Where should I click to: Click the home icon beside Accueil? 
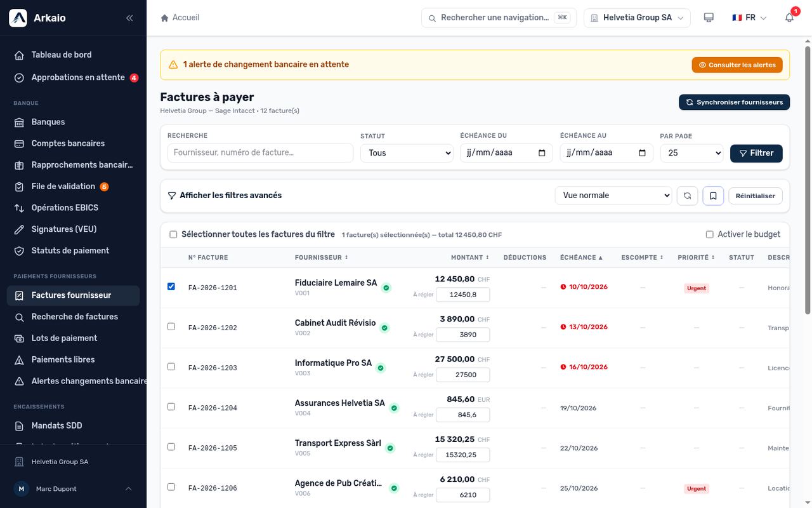(165, 18)
